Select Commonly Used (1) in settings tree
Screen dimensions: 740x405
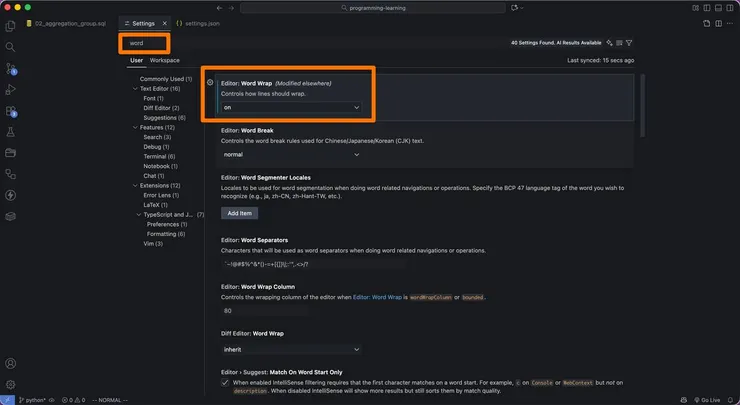point(166,79)
